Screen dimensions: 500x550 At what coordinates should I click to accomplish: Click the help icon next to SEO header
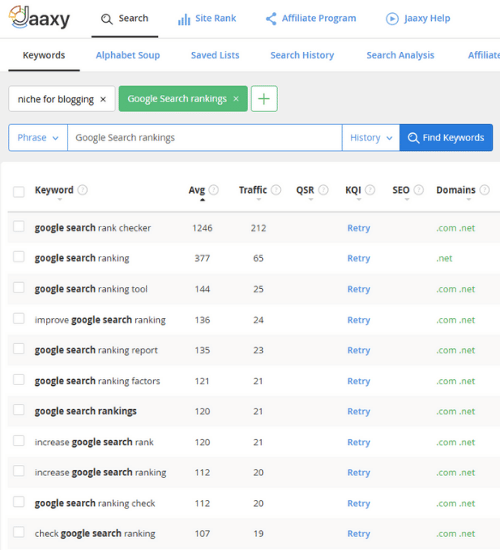[419, 190]
